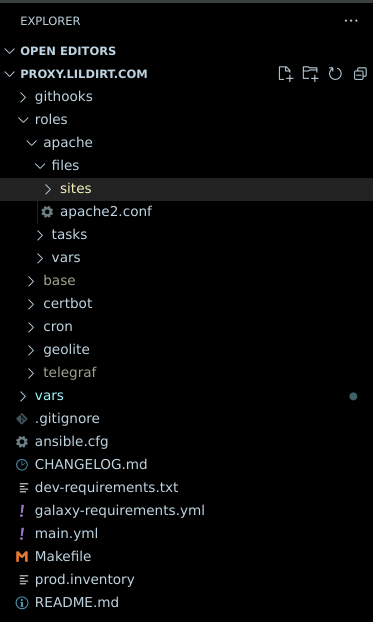This screenshot has height=622, width=373.
Task: Expand the base folder chevron
Action: coord(31,281)
